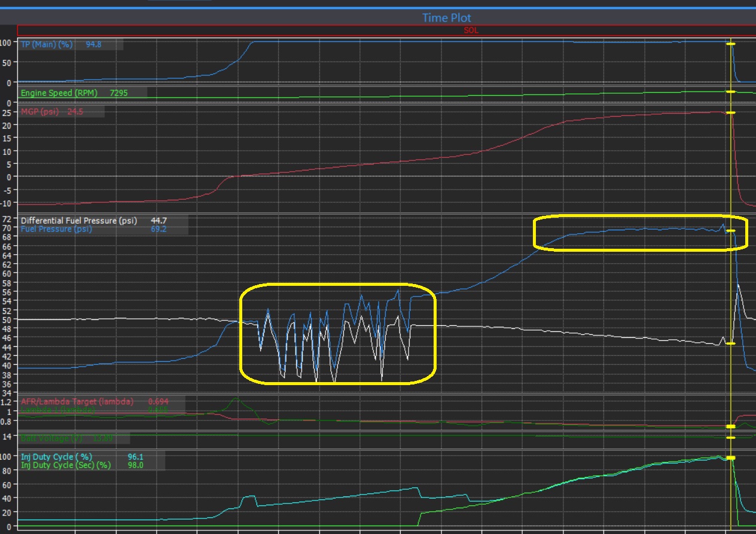Click the Differential Fuel Pressure (psi) label
The height and width of the screenshot is (534, 756).
point(79,221)
